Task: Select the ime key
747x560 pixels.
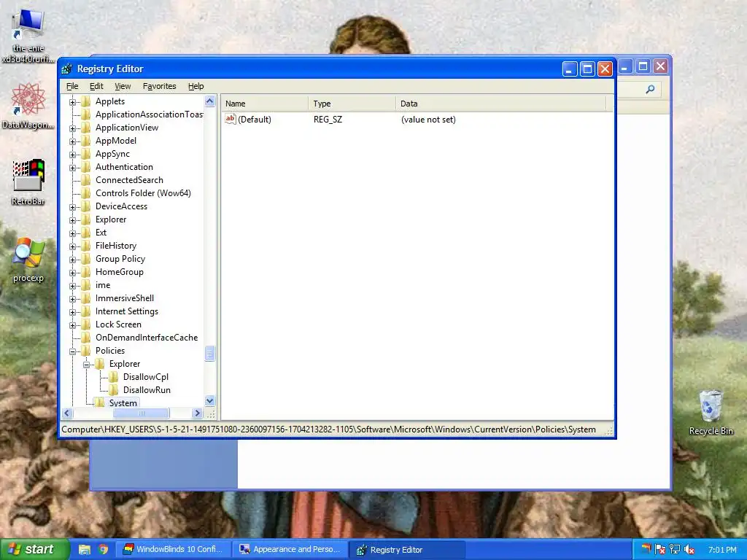Action: click(x=103, y=285)
